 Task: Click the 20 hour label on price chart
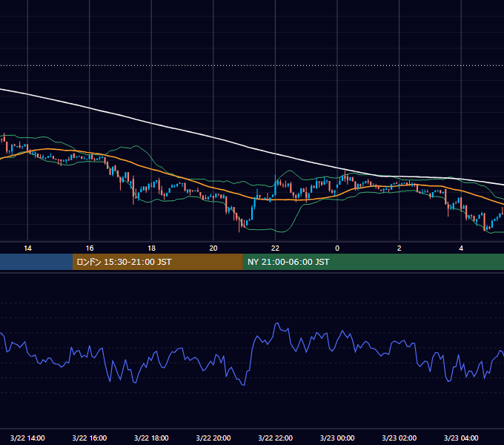pos(213,248)
